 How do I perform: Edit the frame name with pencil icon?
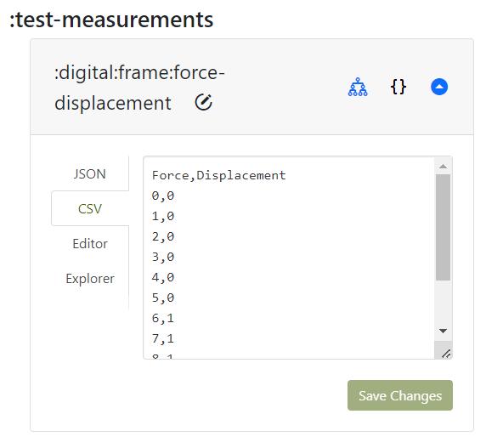point(203,102)
